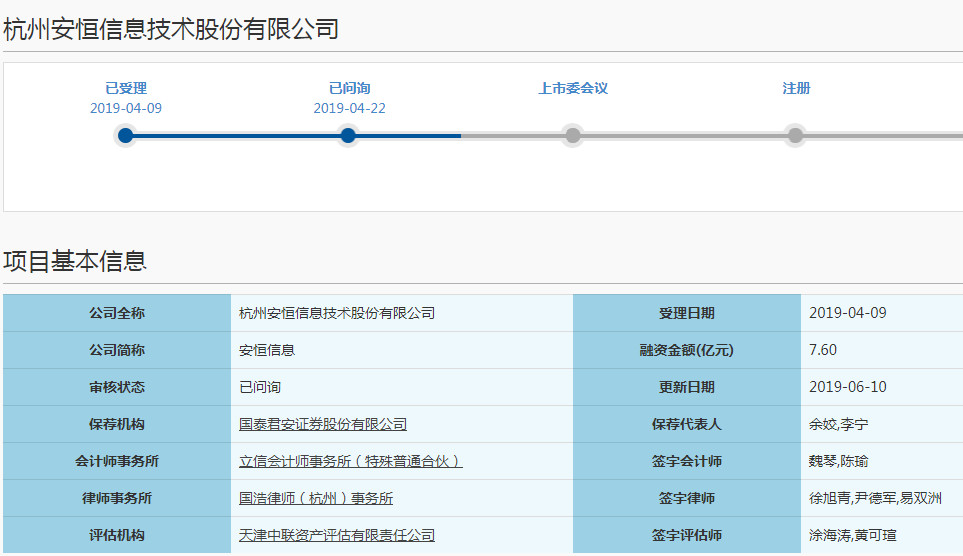Click the 杭州安恒信息技术股份有限公司 page title

171,29
